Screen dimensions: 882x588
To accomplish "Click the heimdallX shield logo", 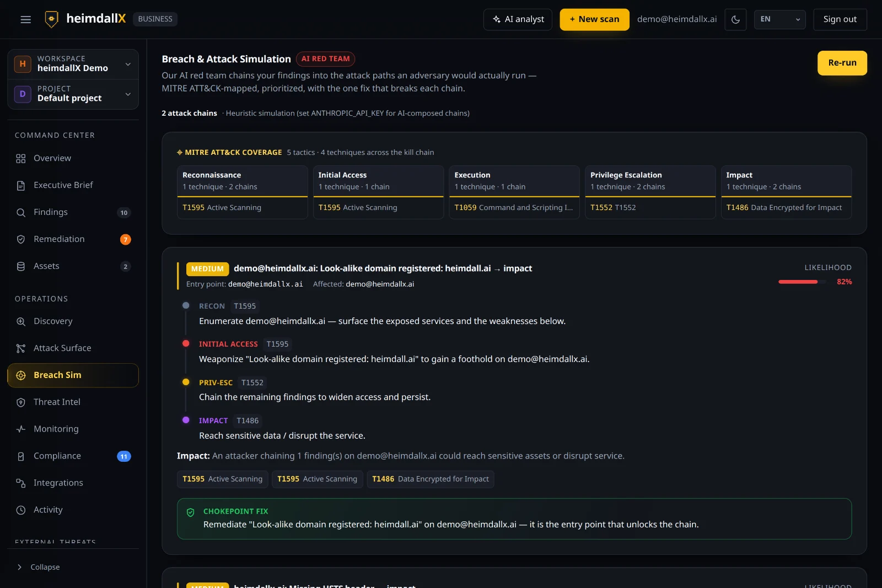I will pos(51,19).
